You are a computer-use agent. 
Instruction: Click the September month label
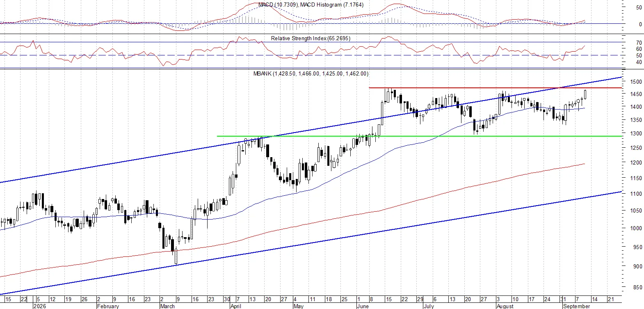(x=576, y=306)
